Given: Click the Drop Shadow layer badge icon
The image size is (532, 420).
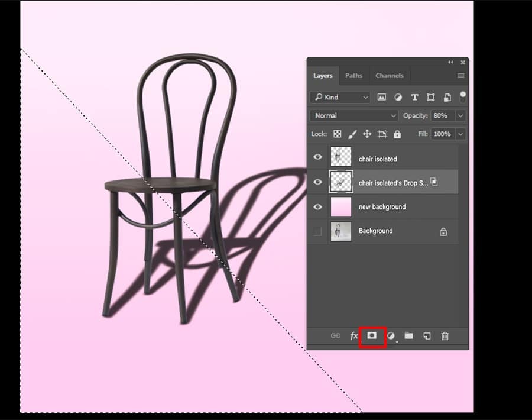Looking at the screenshot, I should pyautogui.click(x=434, y=182).
